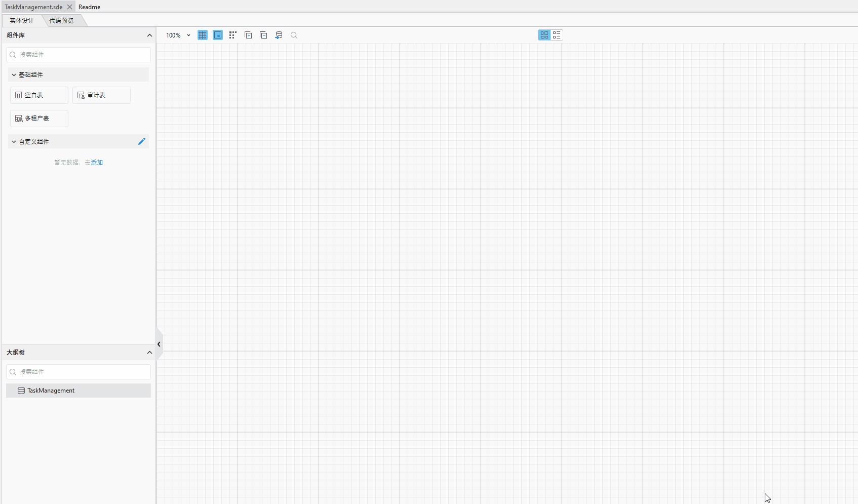Switch to the 代码预览 tab
858x504 pixels.
[61, 20]
